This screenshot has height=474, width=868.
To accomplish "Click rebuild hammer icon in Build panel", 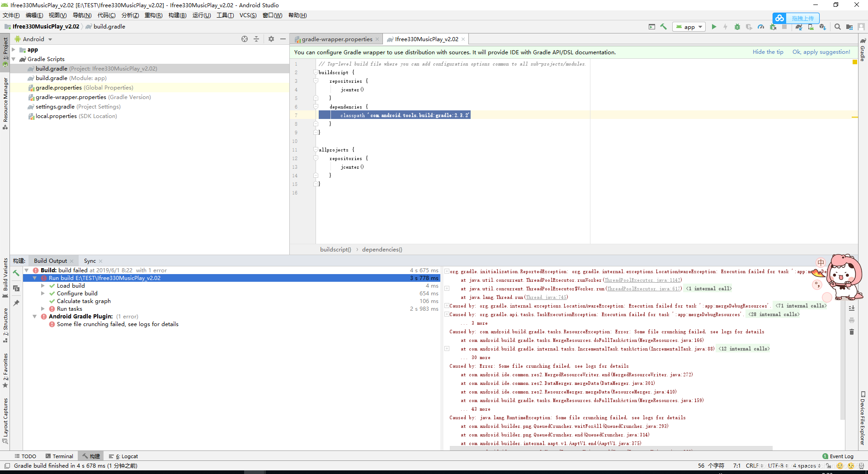I will coord(16,273).
